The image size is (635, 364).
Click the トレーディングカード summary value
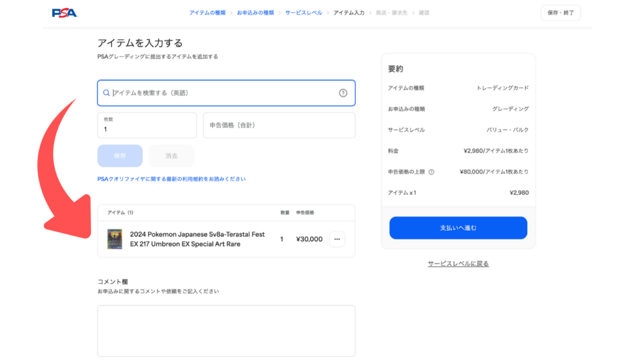point(502,88)
